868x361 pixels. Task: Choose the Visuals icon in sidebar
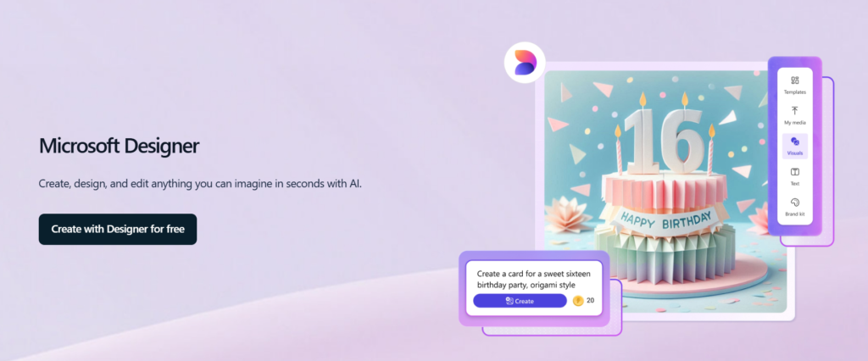tap(795, 142)
